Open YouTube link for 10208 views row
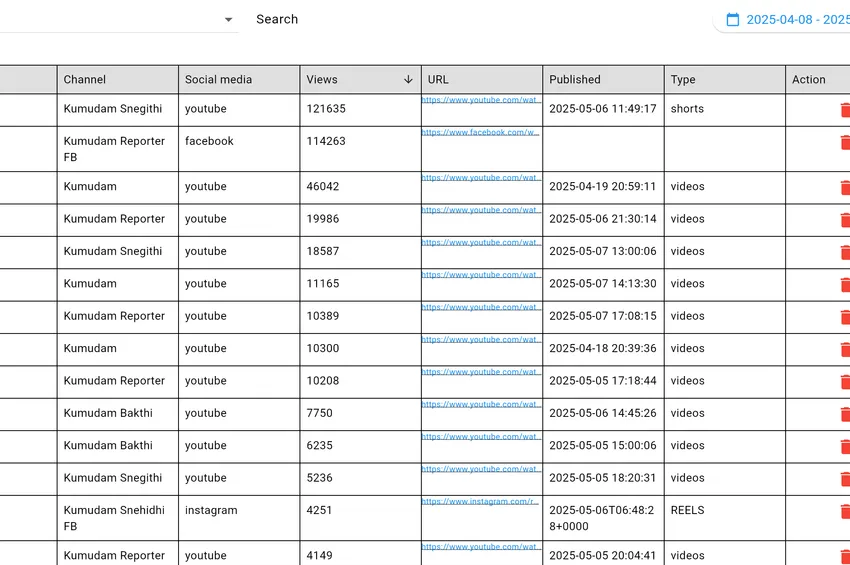 [481, 372]
